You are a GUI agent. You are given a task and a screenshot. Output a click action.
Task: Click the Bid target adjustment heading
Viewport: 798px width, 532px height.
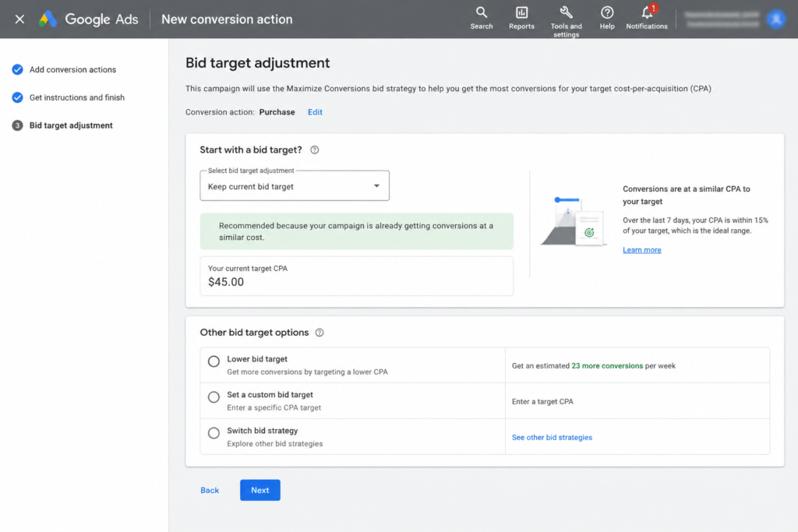coord(257,63)
